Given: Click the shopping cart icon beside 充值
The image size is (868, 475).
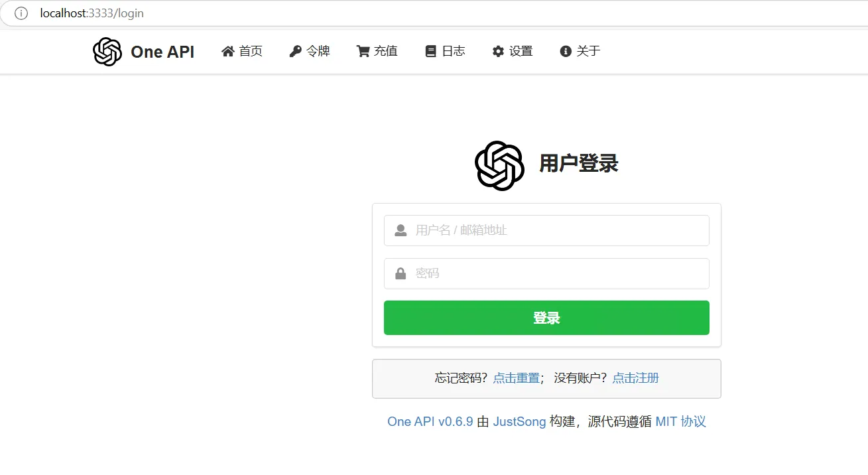Looking at the screenshot, I should [x=363, y=51].
